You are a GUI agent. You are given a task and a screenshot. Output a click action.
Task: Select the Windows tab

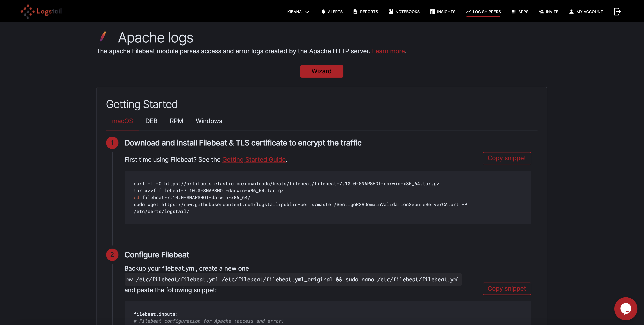pyautogui.click(x=209, y=121)
